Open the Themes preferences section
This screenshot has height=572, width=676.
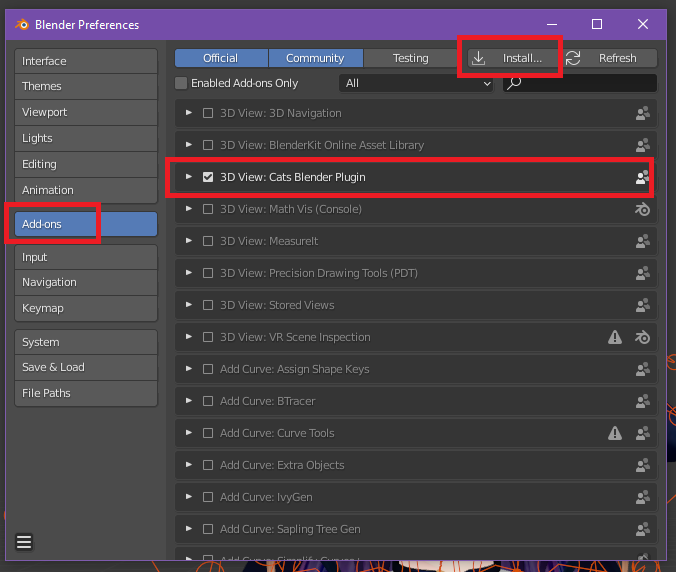coord(86,86)
